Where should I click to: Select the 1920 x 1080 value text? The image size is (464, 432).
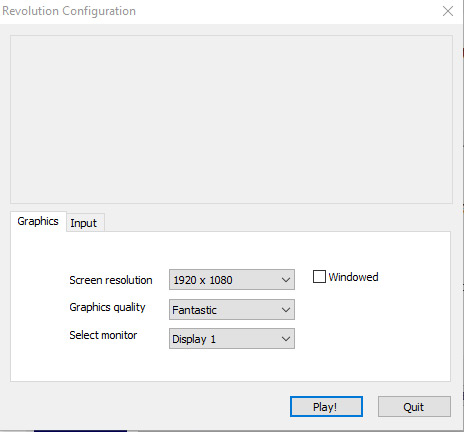click(x=203, y=280)
